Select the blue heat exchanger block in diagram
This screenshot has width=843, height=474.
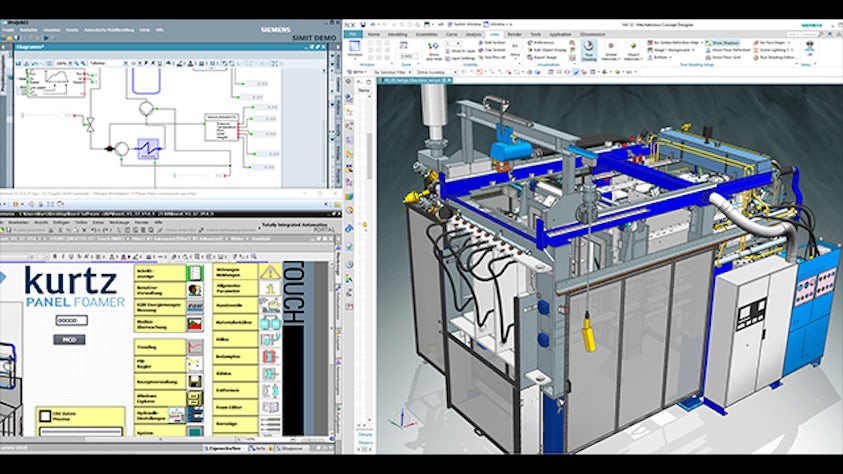click(148, 149)
